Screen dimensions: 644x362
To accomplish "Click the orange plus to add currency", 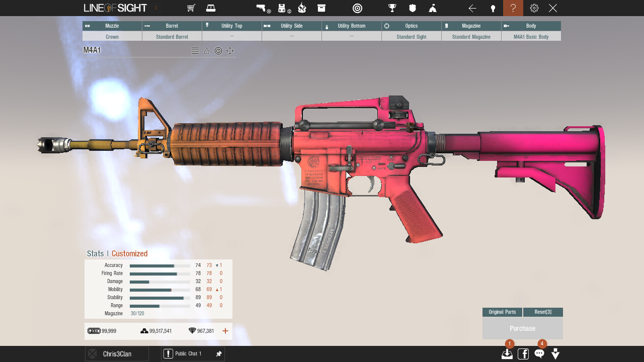I will 225,331.
